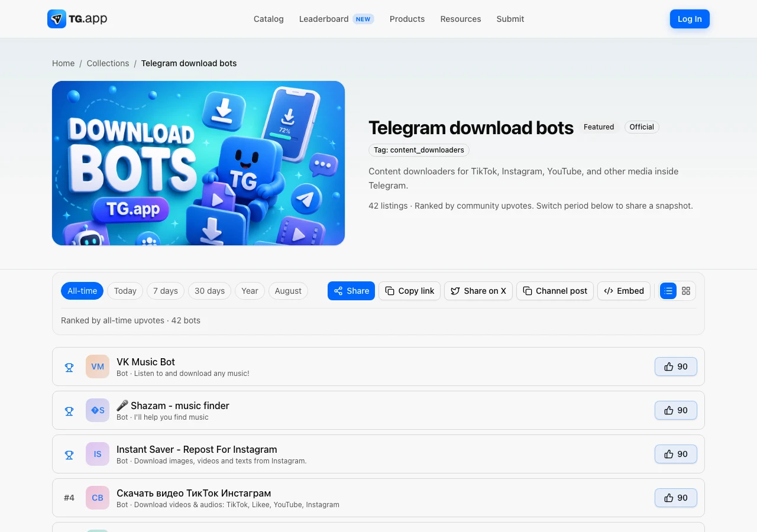Upvote Скачать видео ТикТок Инстаграм bot
The image size is (757, 532).
676,498
